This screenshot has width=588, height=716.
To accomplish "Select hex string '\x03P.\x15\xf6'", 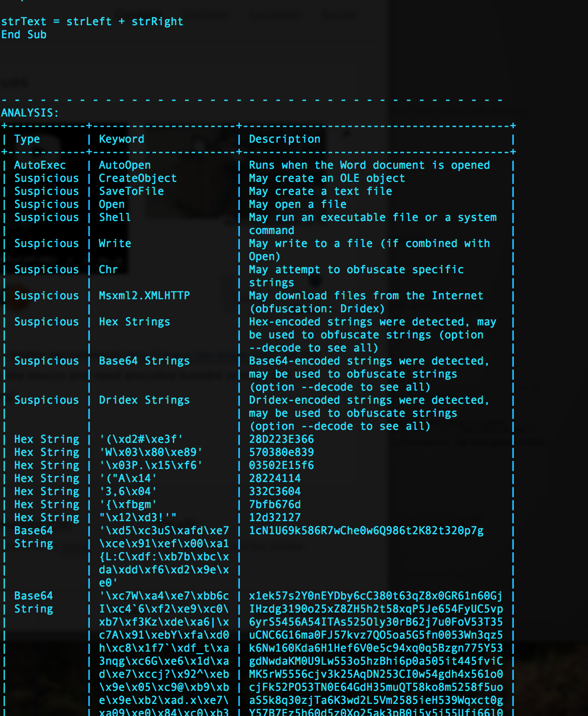I will pyautogui.click(x=151, y=465).
